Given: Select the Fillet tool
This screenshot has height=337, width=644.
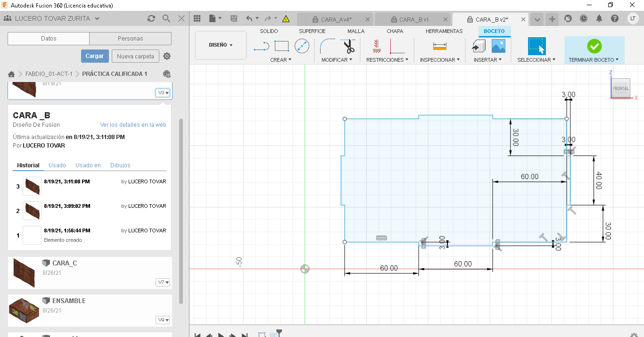Looking at the screenshot, I should (327, 46).
